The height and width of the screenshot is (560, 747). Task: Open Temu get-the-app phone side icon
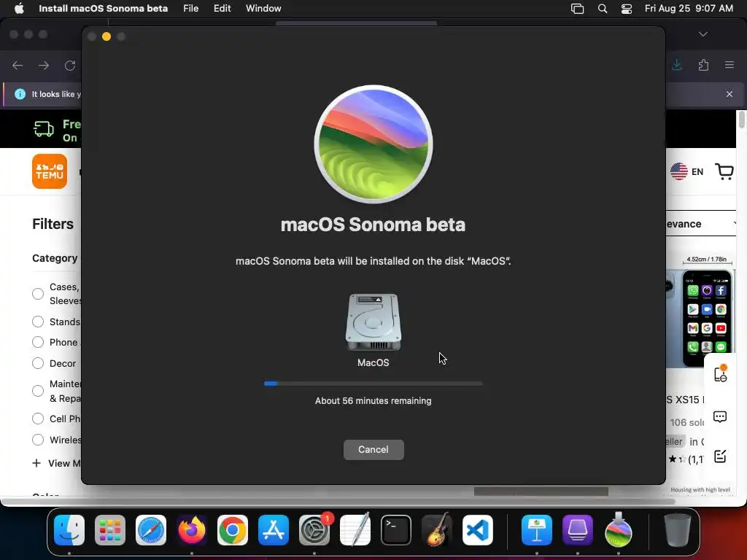pos(720,373)
